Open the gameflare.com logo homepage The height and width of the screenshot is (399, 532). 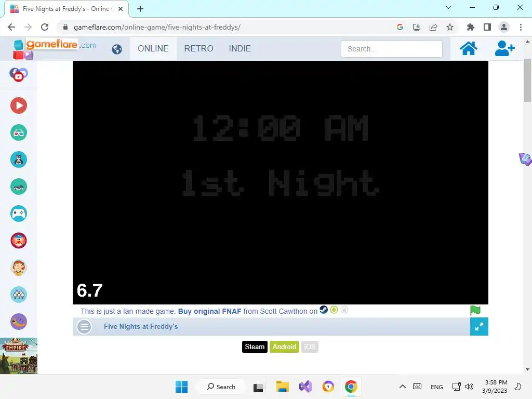pos(55,48)
